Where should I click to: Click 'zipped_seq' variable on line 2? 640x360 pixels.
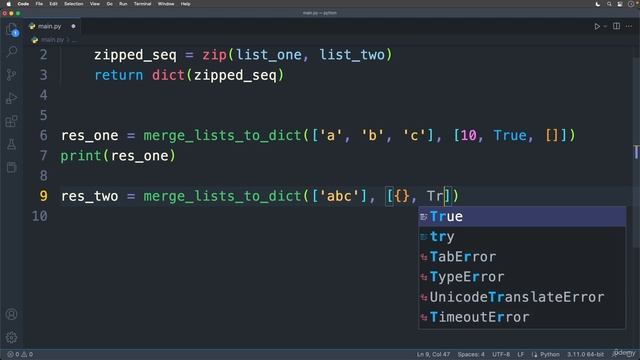pyautogui.click(x=136, y=55)
